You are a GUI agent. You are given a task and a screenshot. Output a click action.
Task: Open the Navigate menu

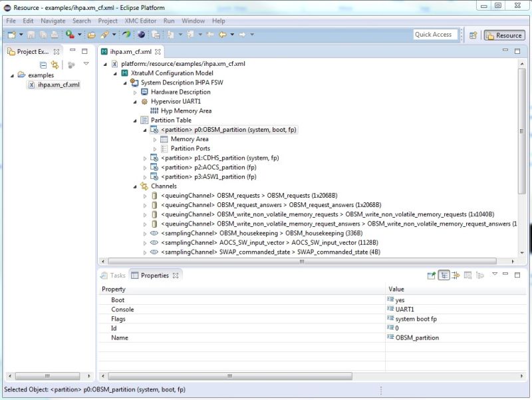pos(53,21)
